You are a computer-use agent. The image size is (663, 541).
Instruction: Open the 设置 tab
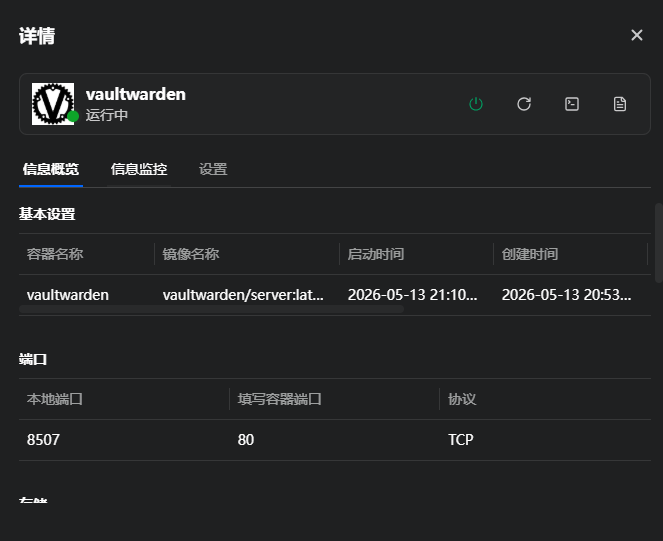(213, 169)
